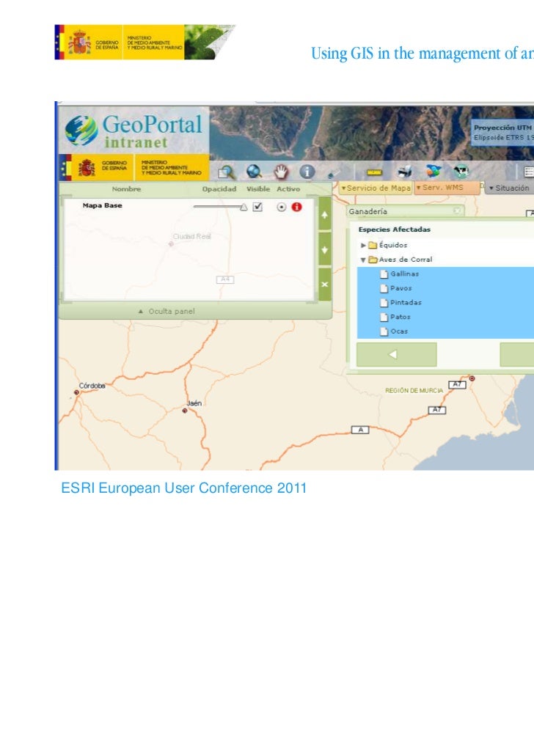Remove layer with green X button

click(325, 284)
